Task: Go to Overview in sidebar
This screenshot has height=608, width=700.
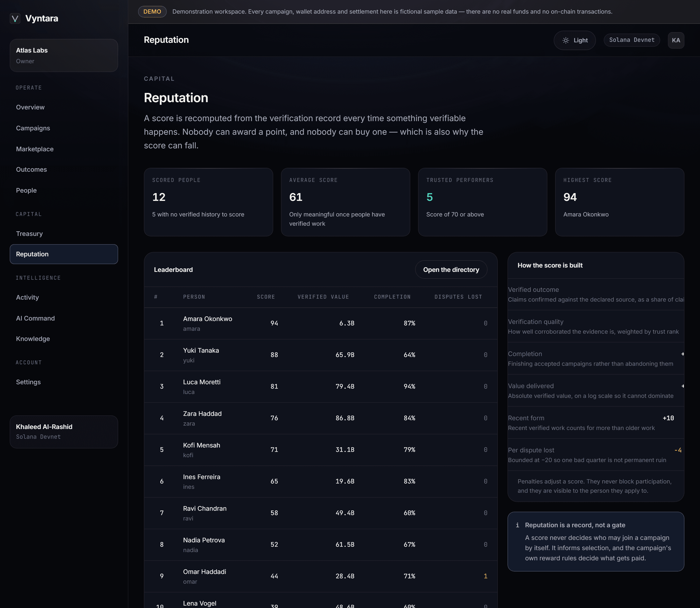Action: pos(64,107)
